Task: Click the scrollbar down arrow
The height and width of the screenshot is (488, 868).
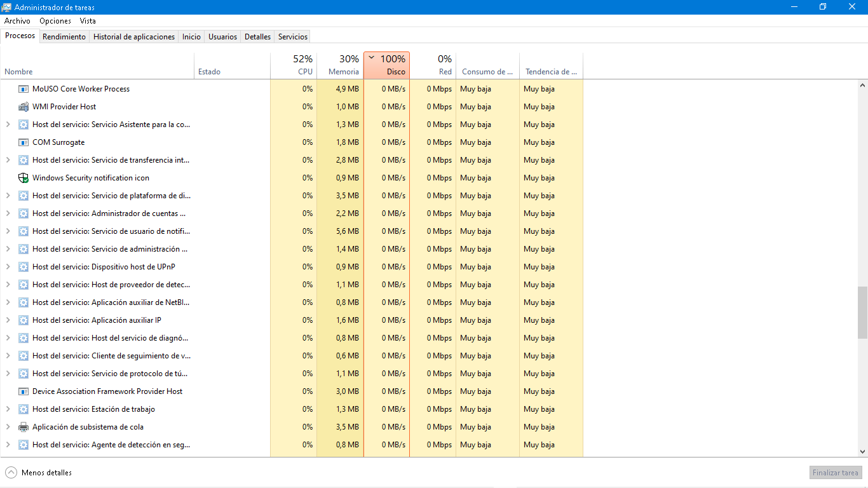Action: pos(862,451)
